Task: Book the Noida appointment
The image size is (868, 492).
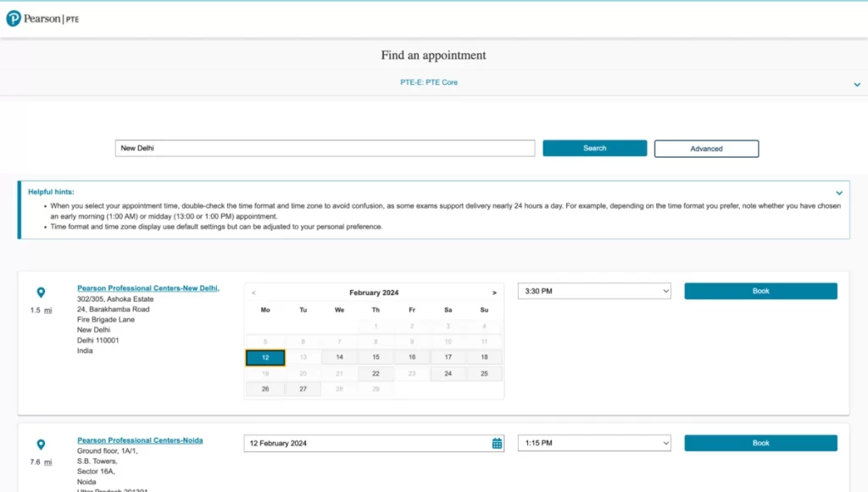Action: point(760,442)
